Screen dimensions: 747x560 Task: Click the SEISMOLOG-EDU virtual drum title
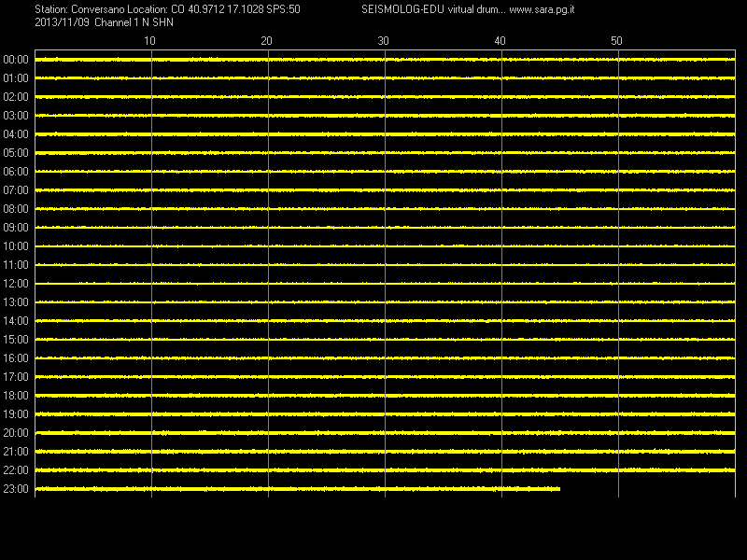point(433,9)
